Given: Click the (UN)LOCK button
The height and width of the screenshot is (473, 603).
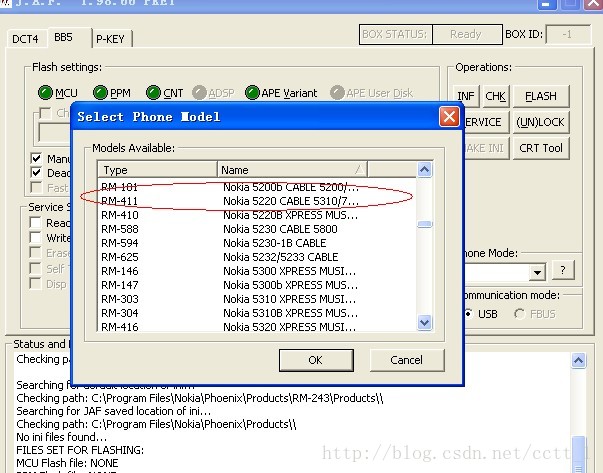Looking at the screenshot, I should coord(541,122).
